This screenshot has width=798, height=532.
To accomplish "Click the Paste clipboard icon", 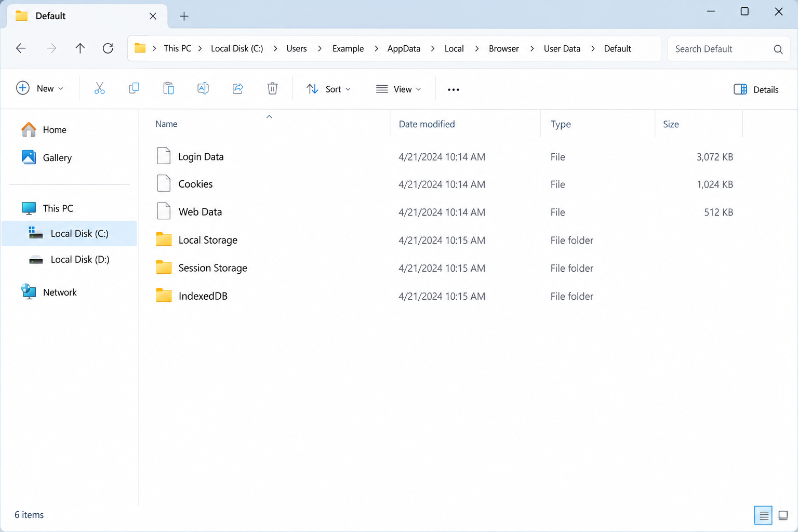I will (x=168, y=88).
